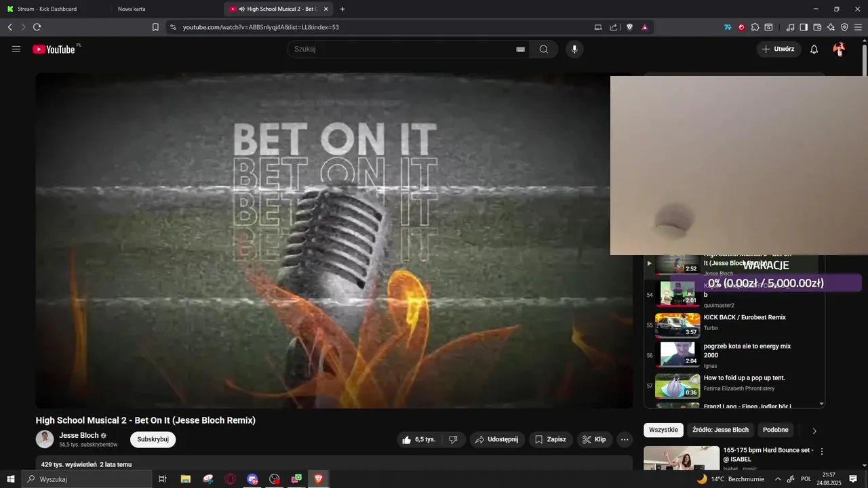The height and width of the screenshot is (488, 868).
Task: Click the Wyszukaj taskbar search box
Action: 87,479
